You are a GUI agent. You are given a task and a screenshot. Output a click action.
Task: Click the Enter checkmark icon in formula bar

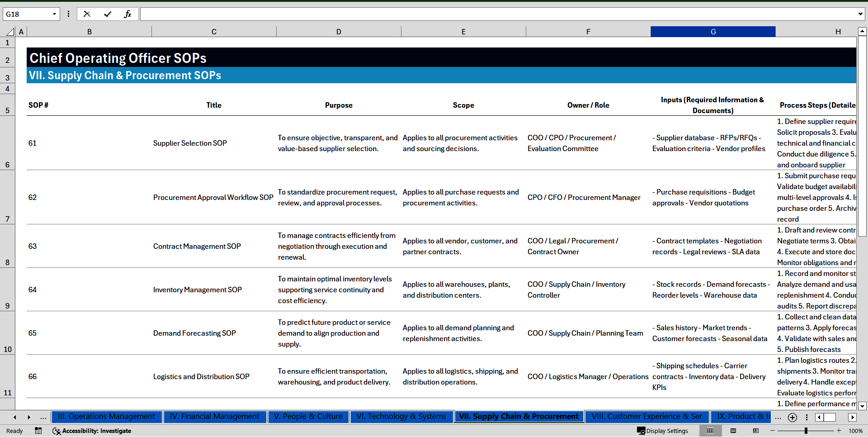coord(107,14)
